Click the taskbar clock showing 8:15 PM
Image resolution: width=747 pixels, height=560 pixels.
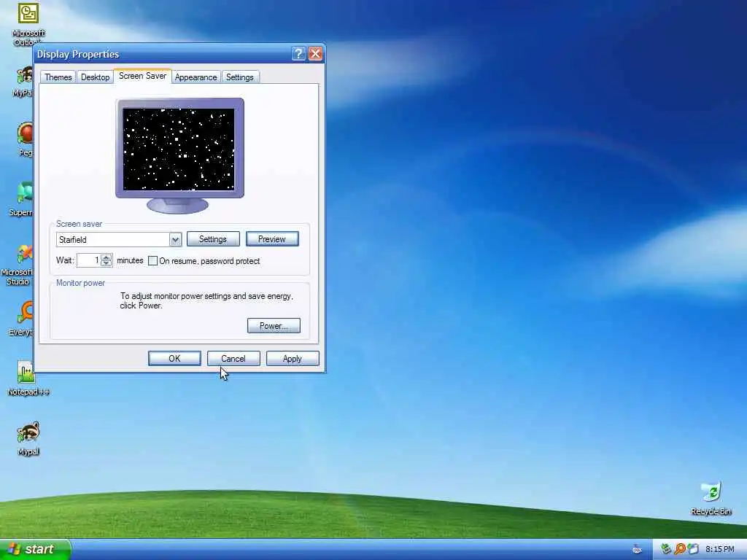tap(719, 550)
